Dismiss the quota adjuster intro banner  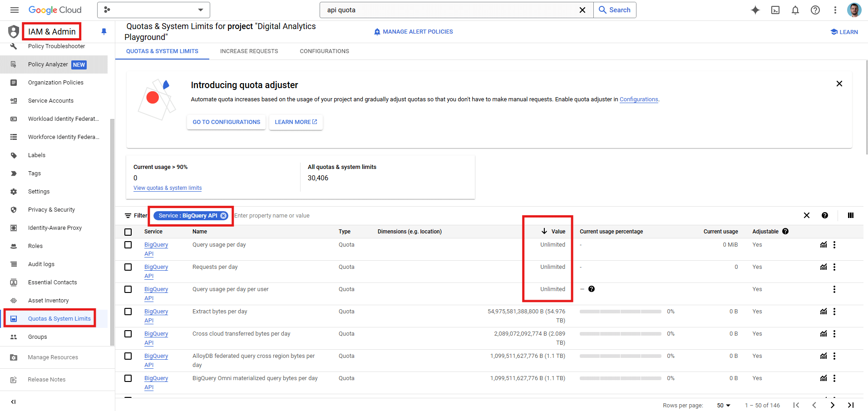tap(839, 84)
